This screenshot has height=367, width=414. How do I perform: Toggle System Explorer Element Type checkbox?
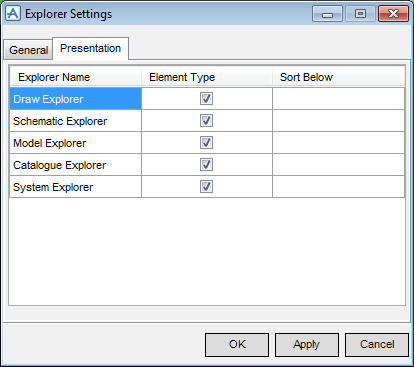point(206,187)
